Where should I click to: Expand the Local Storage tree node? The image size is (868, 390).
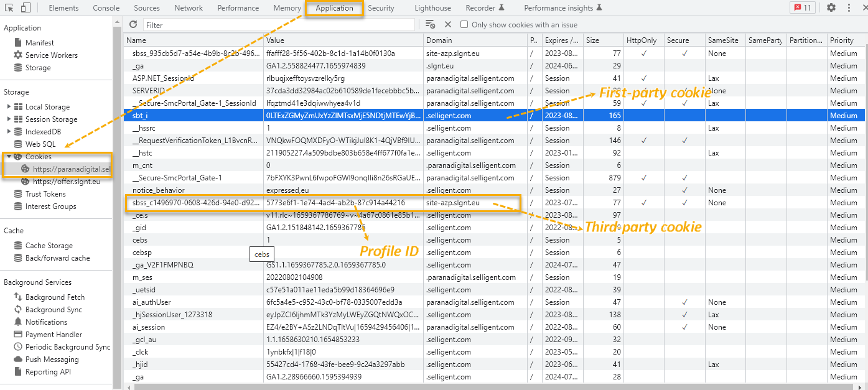(x=9, y=107)
